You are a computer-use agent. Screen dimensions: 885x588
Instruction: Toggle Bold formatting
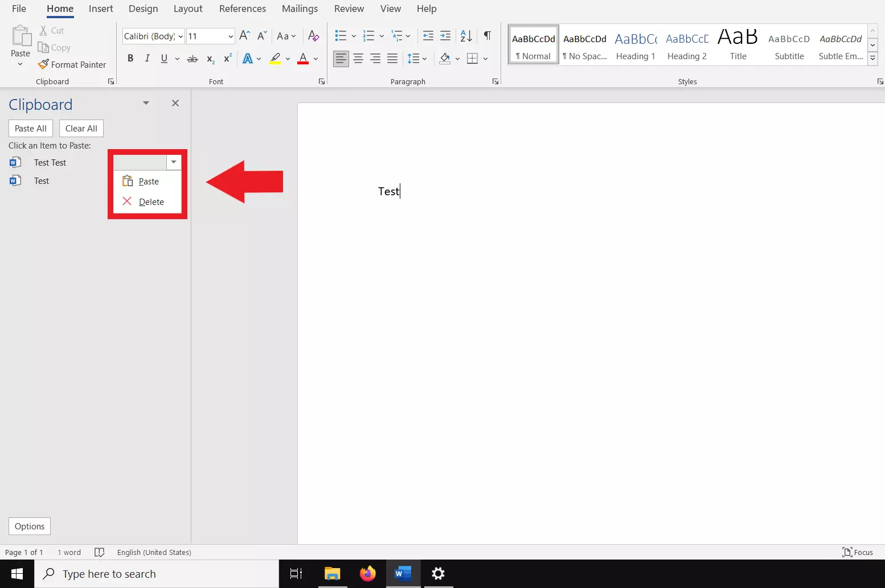point(130,59)
